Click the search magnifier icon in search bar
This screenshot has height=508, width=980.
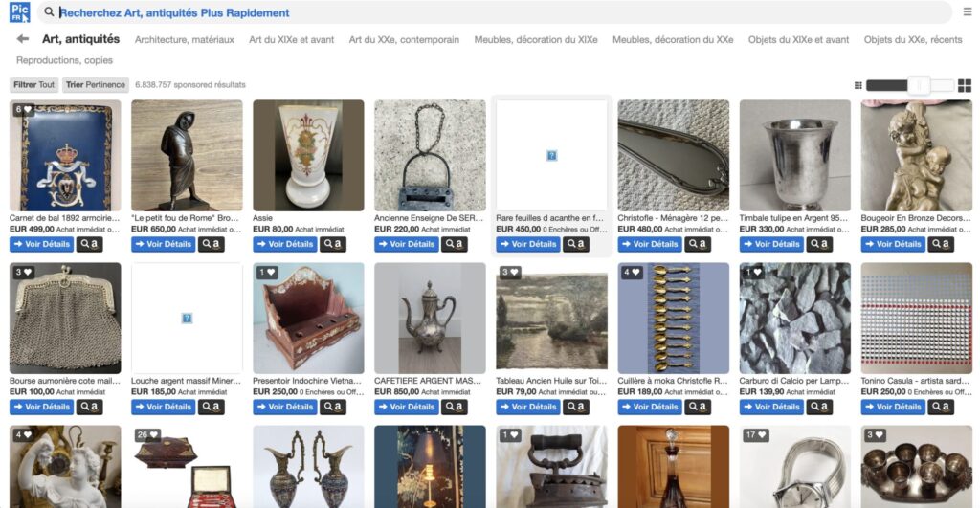click(49, 11)
